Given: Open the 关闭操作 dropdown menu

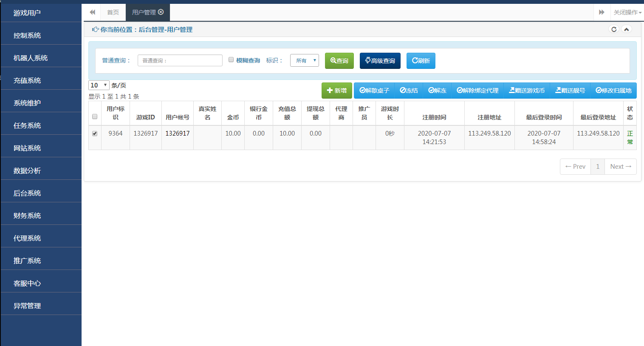Looking at the screenshot, I should [627, 12].
